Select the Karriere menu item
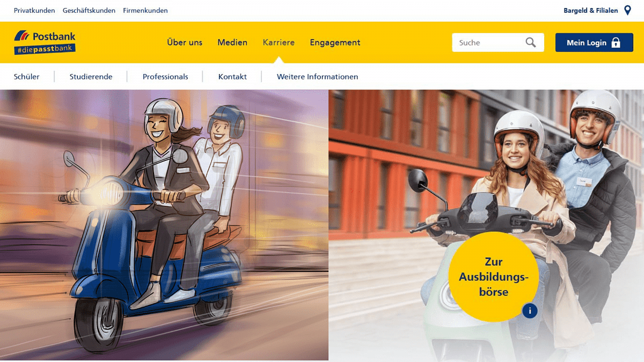Image resolution: width=644 pixels, height=362 pixels. (x=279, y=42)
